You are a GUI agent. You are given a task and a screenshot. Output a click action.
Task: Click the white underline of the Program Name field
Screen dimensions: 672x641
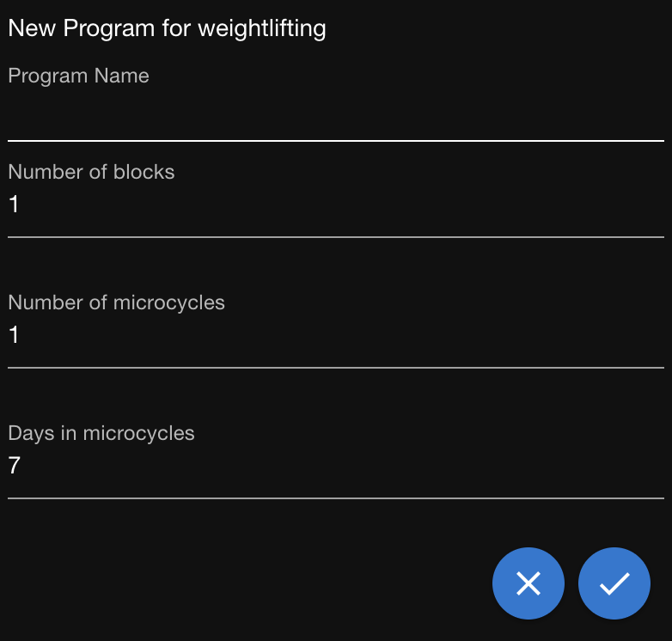coord(335,139)
